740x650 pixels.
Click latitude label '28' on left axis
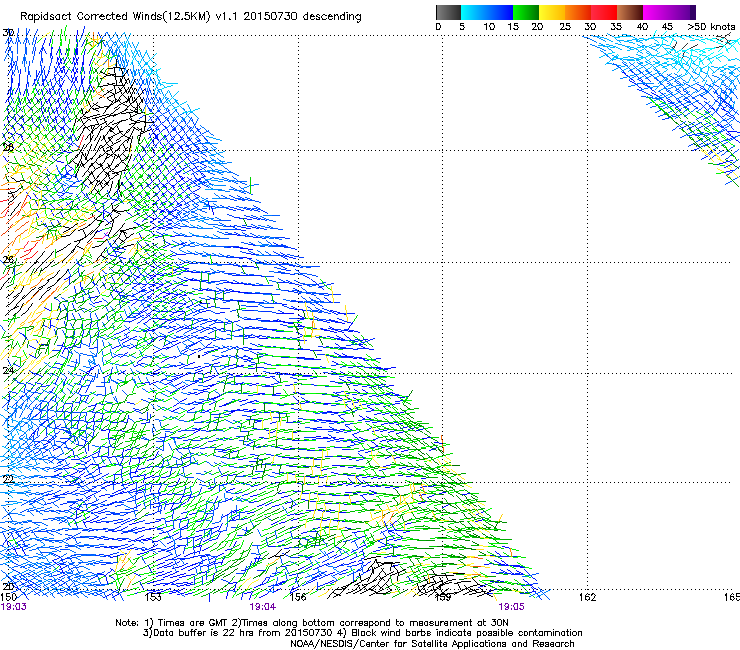pos(8,147)
